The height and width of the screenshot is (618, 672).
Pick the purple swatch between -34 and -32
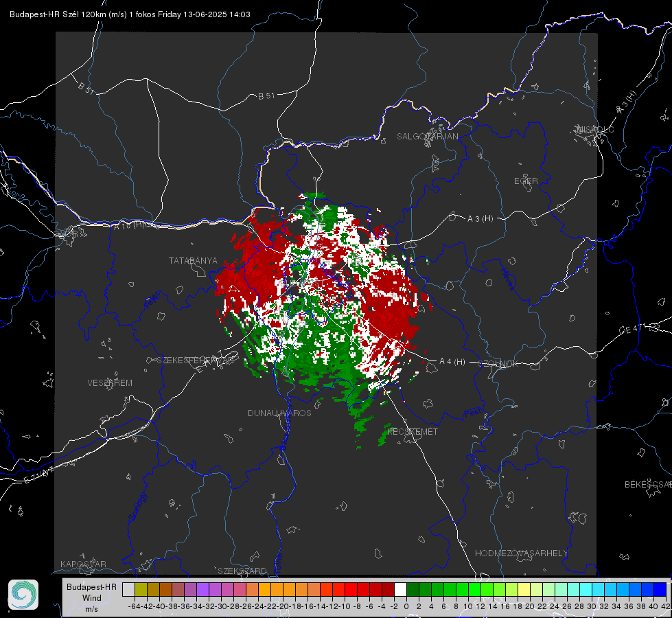click(202, 590)
